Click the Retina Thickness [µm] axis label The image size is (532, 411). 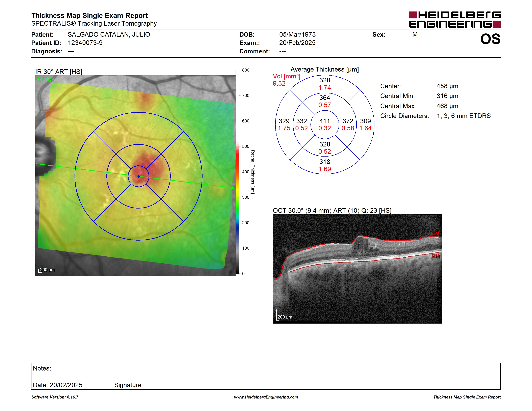(x=253, y=172)
